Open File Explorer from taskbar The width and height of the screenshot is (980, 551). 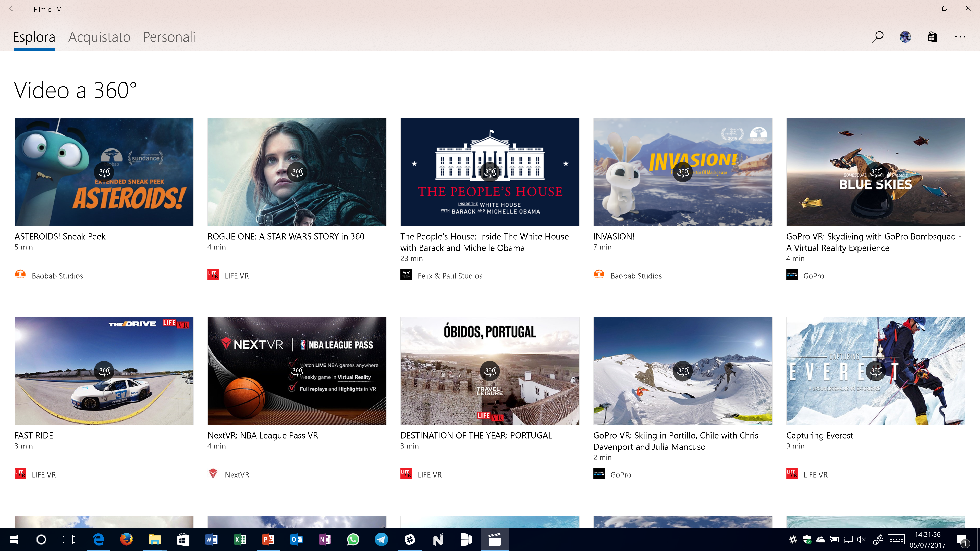pos(154,539)
